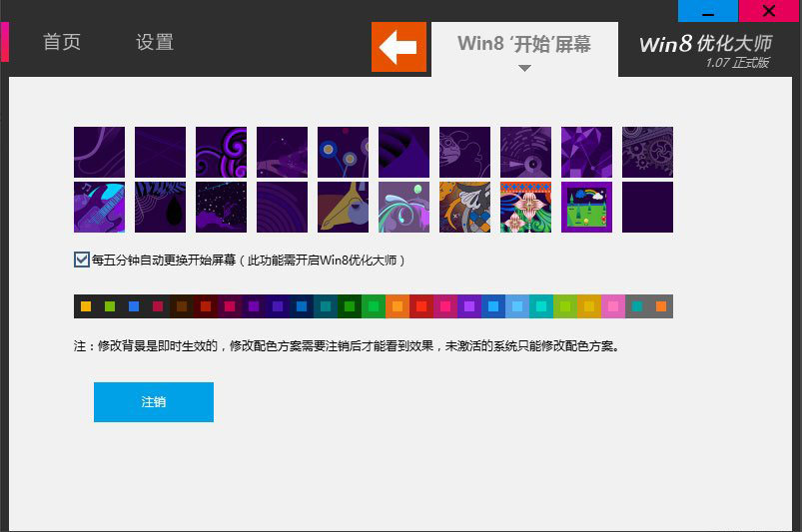Pick the zebra stripes with black drop background
The image size is (802, 532).
point(160,207)
